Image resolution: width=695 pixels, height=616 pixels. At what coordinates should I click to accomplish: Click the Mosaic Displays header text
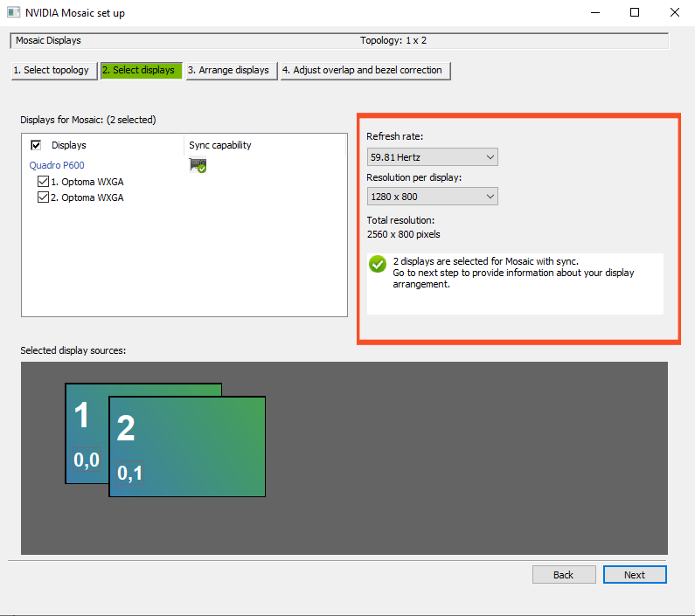[48, 40]
